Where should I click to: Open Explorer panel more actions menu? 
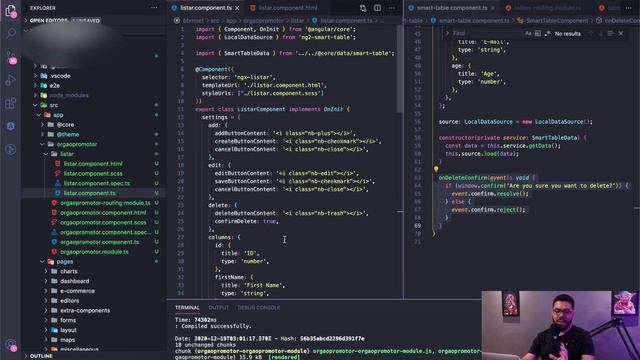click(x=154, y=8)
